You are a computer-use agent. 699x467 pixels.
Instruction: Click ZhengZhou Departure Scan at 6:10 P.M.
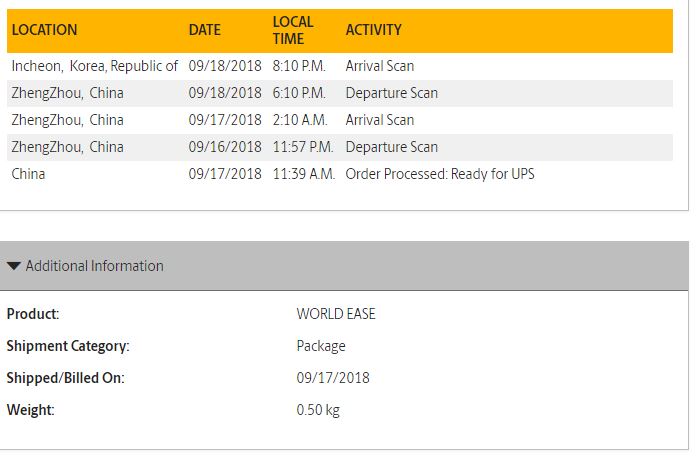point(340,93)
